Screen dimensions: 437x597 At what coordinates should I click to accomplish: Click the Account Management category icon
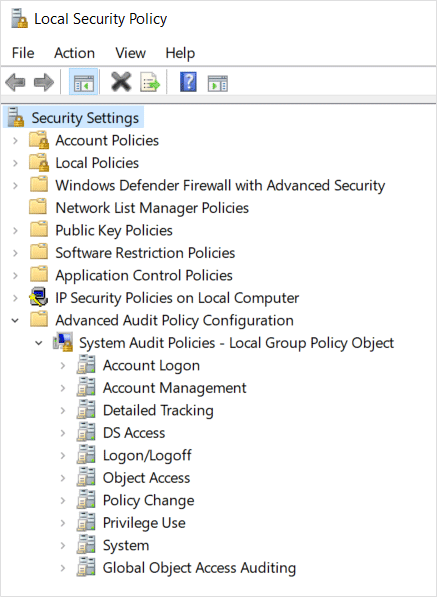pos(86,387)
